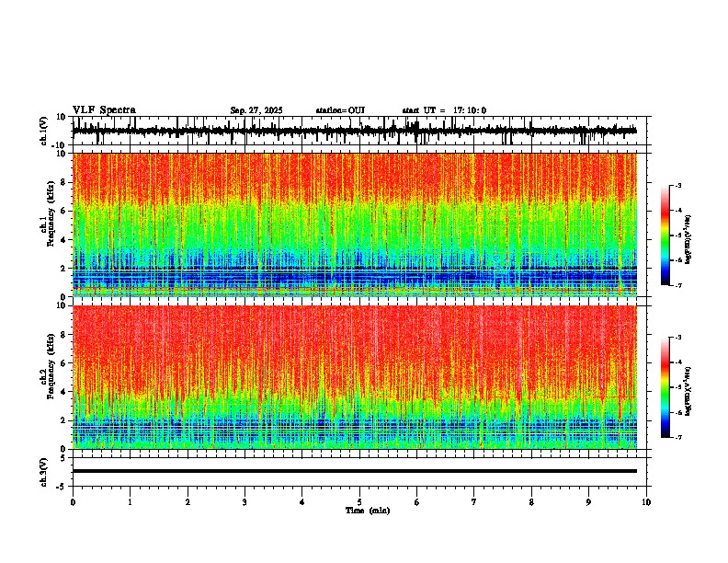Image resolution: width=728 pixels, height=563 pixels.
Task: Select the date text "Sep. 27, 2025"
Action: click(x=256, y=110)
